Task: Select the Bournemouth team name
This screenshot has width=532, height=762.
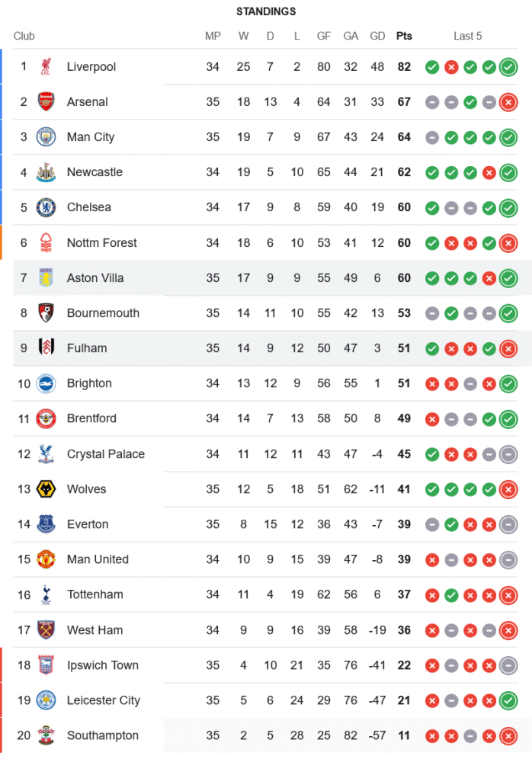Action: click(103, 313)
